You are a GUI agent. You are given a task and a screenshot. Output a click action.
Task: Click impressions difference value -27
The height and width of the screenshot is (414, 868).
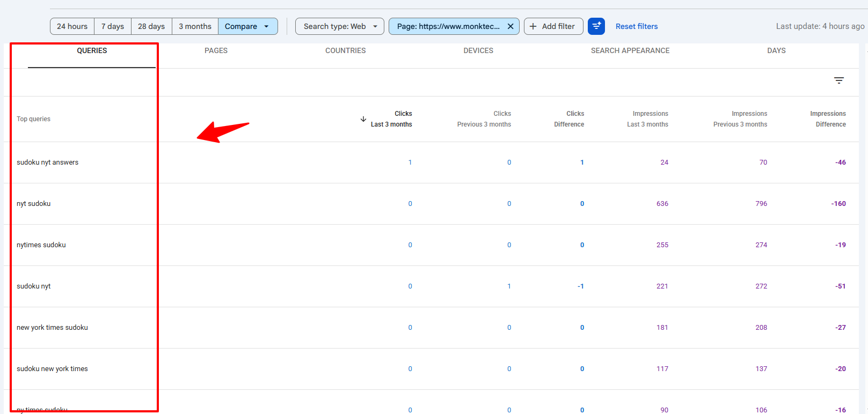point(841,328)
